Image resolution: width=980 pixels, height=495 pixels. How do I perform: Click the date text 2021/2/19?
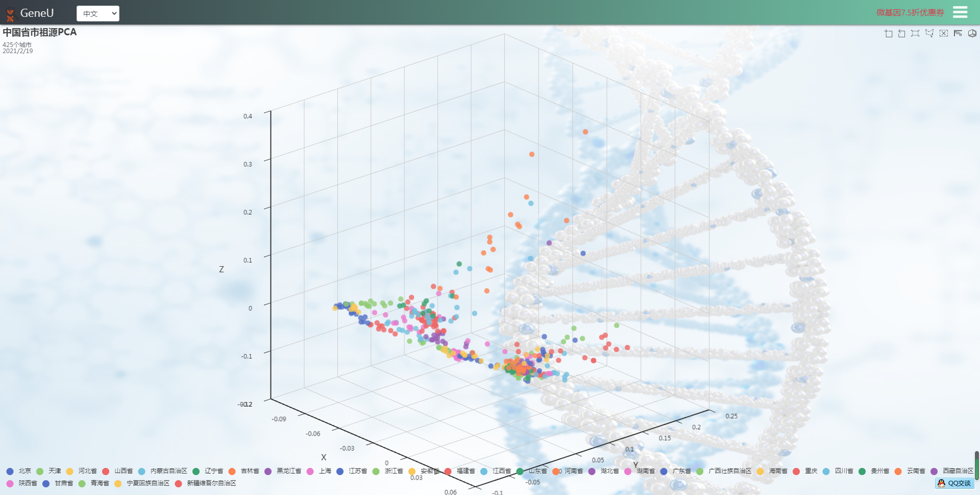click(18, 51)
